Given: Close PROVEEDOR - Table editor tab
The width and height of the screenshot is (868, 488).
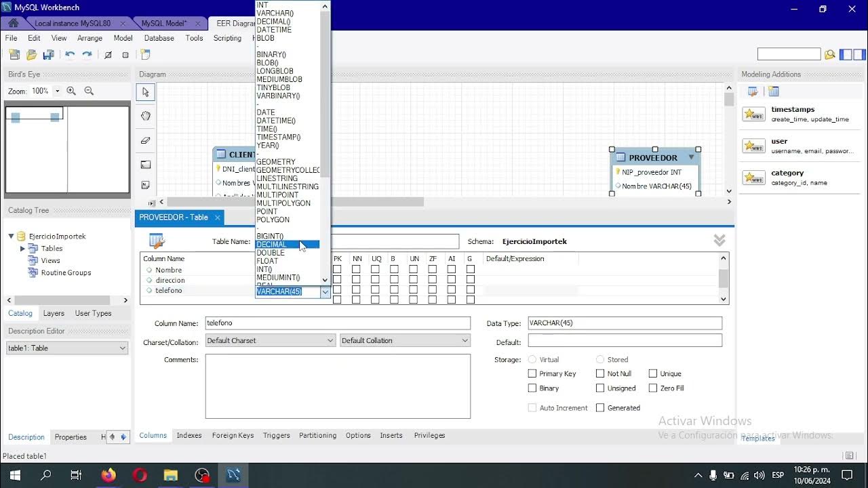Looking at the screenshot, I should (x=217, y=218).
